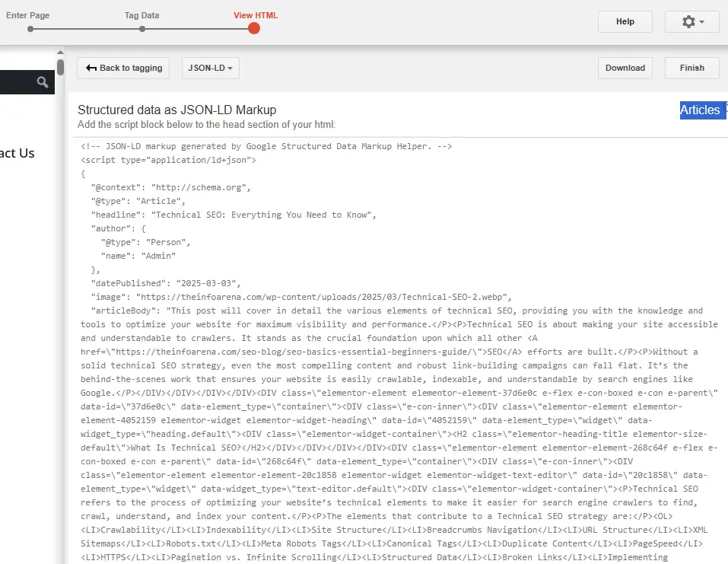Click the Help button
The image size is (728, 564).
(x=625, y=22)
